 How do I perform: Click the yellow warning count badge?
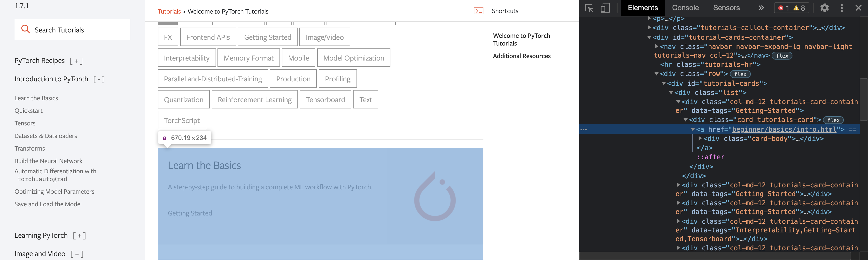tap(799, 8)
